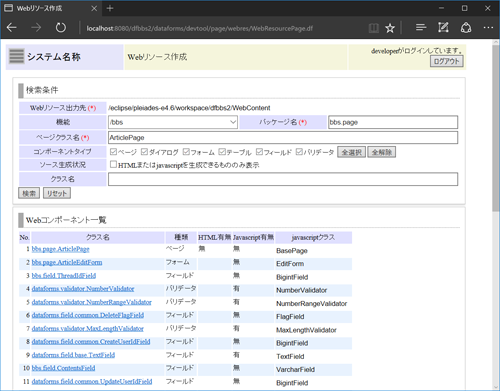Open dataforms.field.base.TextField link
This screenshot has width=500, height=391.
(73, 355)
